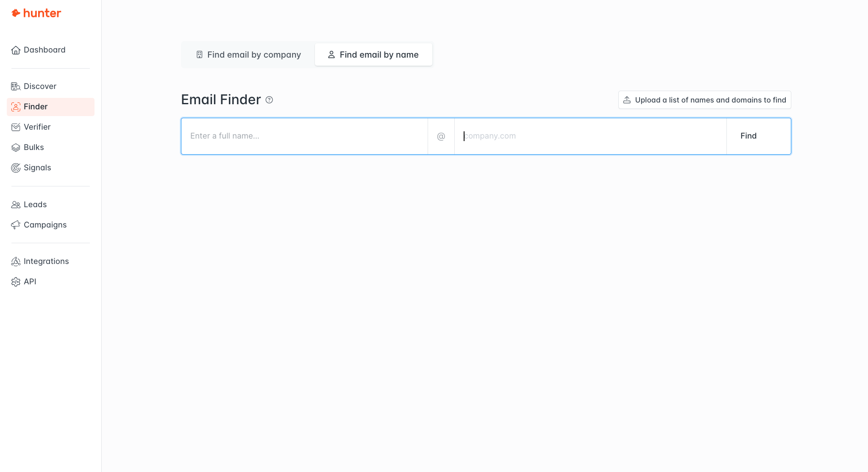Open the Dashboard home icon
This screenshot has width=868, height=472.
tap(16, 50)
